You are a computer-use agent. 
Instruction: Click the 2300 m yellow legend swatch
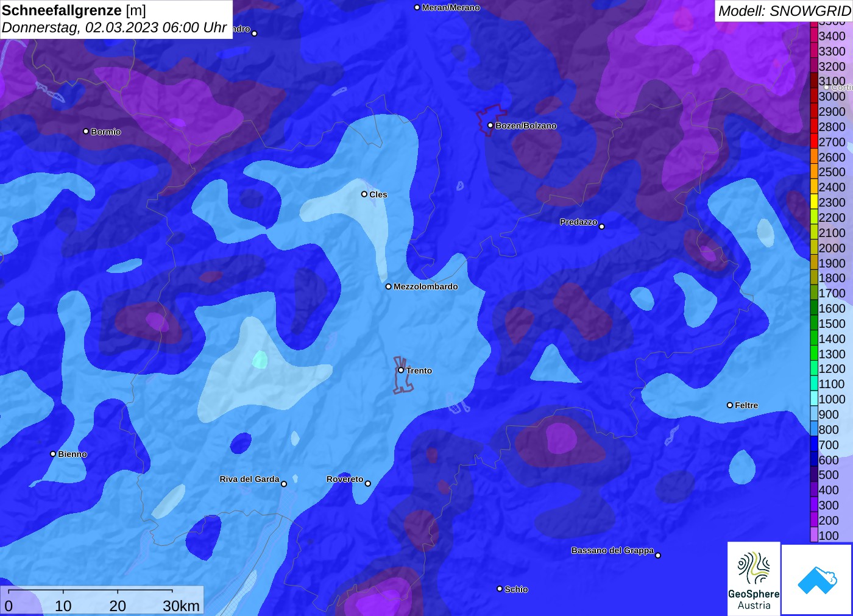(814, 202)
